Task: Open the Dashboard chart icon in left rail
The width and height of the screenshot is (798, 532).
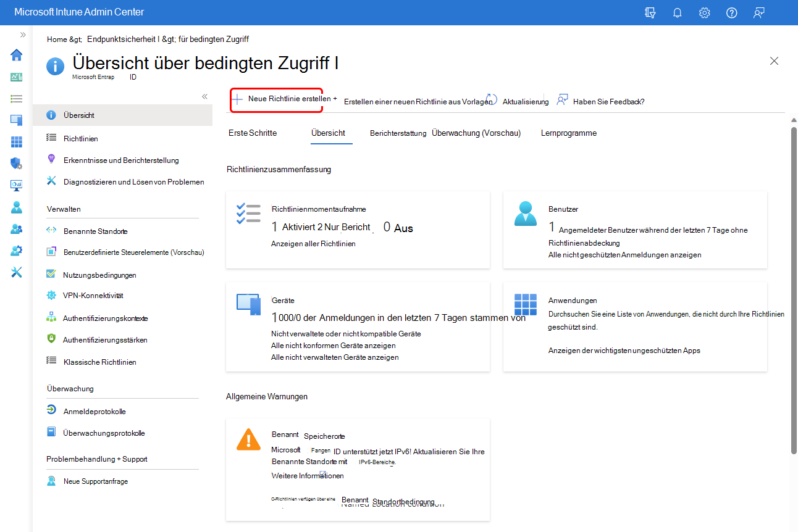Action: tap(17, 77)
